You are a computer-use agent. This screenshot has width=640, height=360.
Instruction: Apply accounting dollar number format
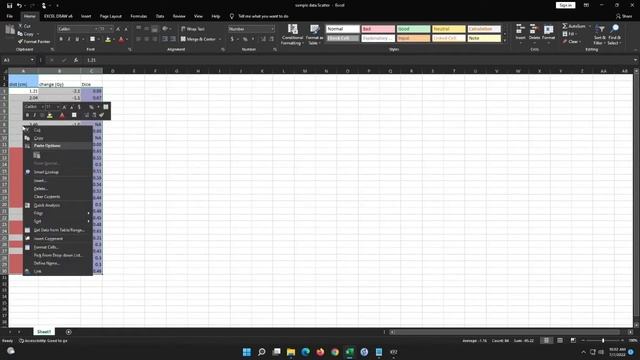pos(232,39)
